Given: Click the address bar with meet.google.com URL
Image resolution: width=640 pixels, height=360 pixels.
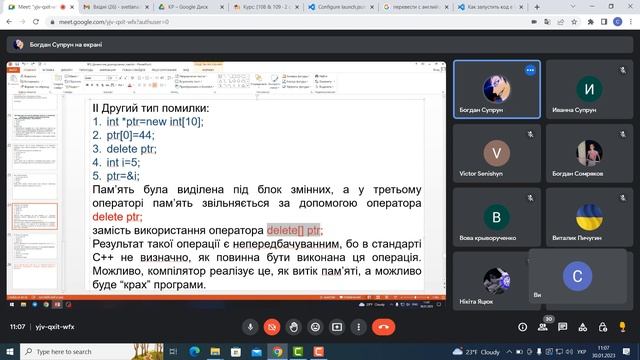Looking at the screenshot, I should pos(286,22).
